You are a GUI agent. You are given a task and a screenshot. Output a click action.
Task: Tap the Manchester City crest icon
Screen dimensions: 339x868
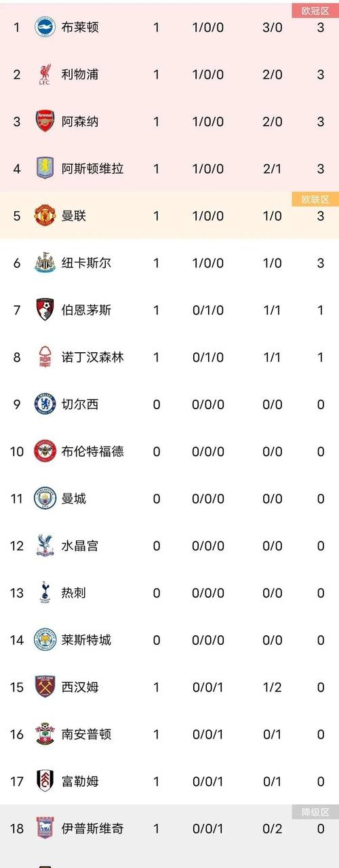[x=45, y=498]
